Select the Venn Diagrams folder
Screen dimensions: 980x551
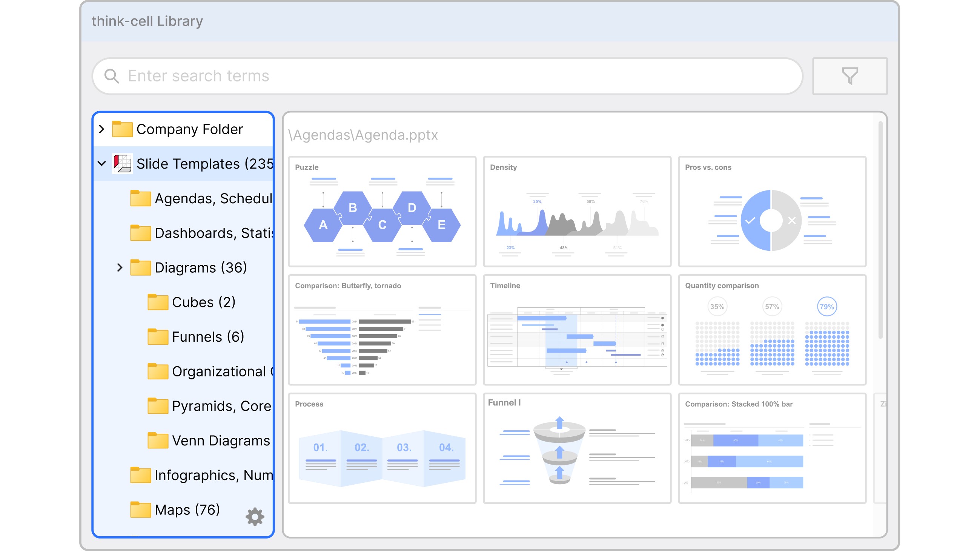point(221,440)
